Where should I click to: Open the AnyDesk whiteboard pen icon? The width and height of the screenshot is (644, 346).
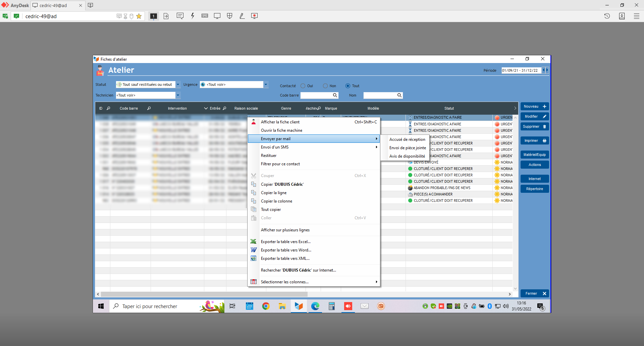242,16
